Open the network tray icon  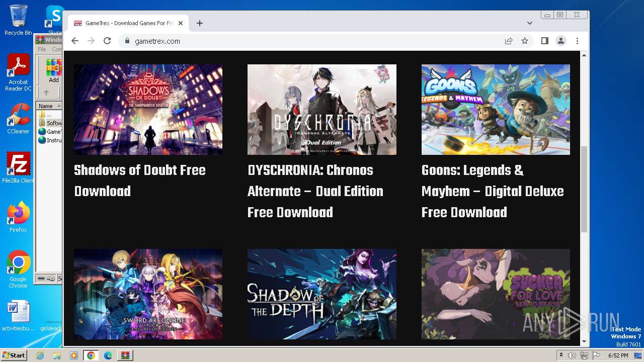click(x=584, y=355)
